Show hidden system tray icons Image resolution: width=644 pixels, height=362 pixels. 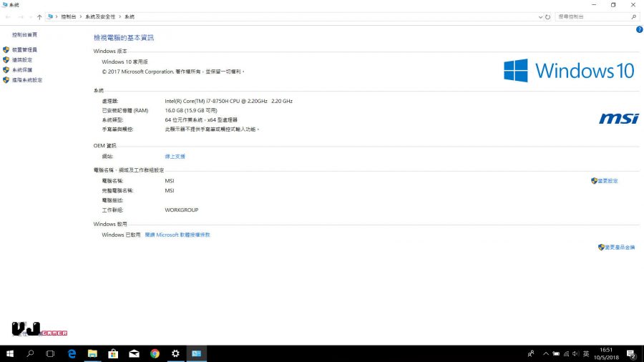coord(546,353)
